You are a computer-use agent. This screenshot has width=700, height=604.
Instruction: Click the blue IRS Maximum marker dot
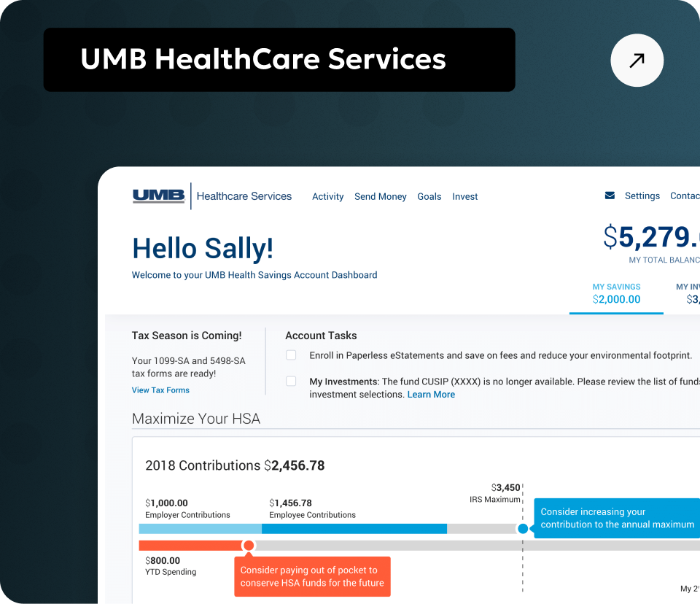(x=523, y=529)
